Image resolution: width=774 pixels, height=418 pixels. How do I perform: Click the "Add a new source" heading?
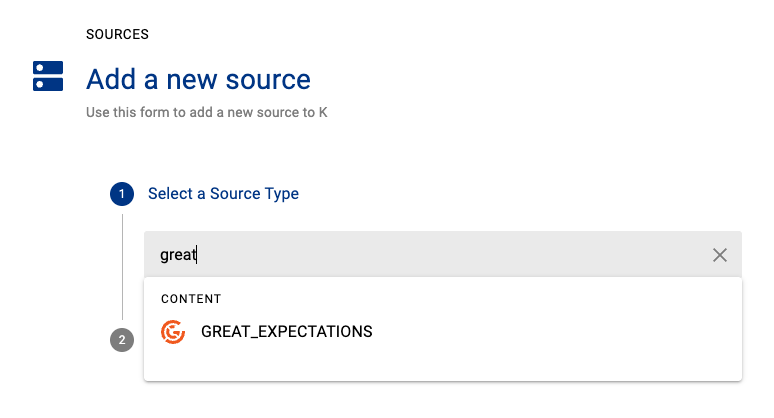(x=198, y=79)
